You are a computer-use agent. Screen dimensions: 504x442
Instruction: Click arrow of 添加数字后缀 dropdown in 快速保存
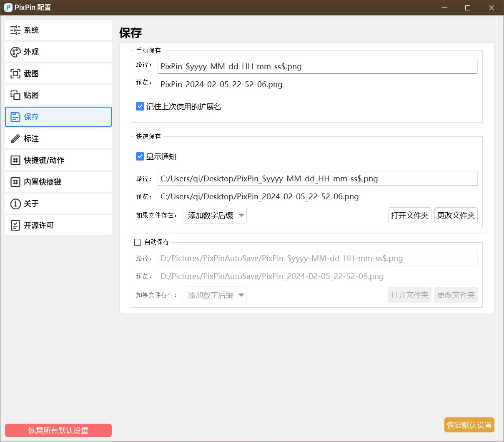(x=241, y=216)
